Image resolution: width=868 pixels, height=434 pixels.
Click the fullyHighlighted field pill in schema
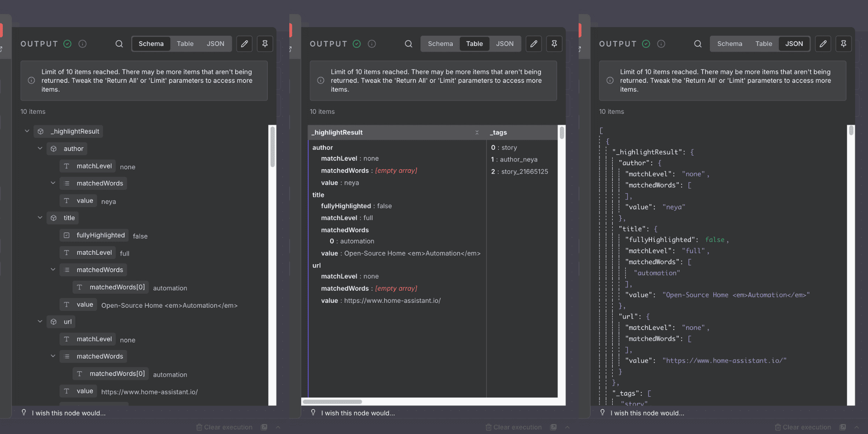click(x=95, y=235)
